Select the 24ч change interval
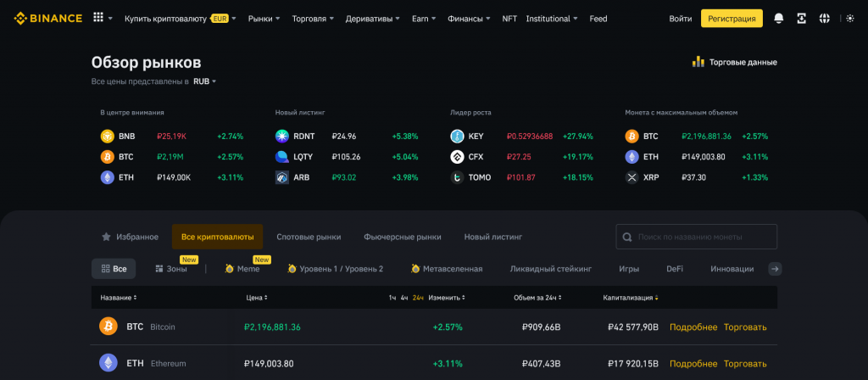The height and width of the screenshot is (380, 868). coord(419,298)
